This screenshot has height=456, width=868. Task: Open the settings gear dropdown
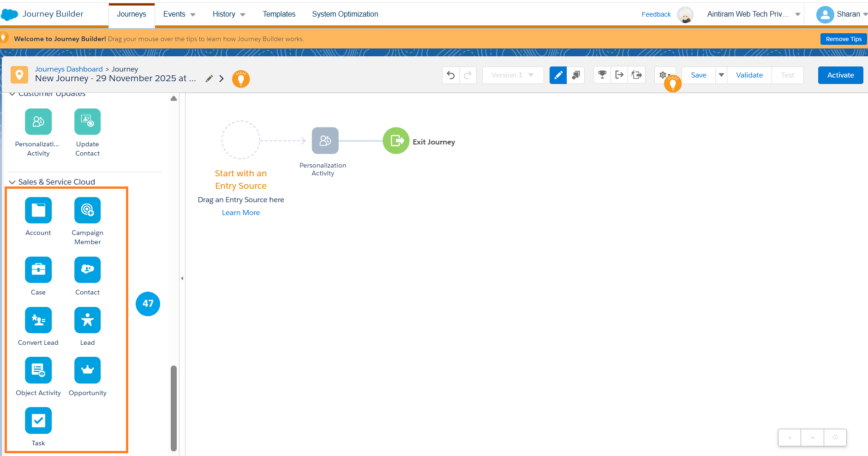coord(664,75)
